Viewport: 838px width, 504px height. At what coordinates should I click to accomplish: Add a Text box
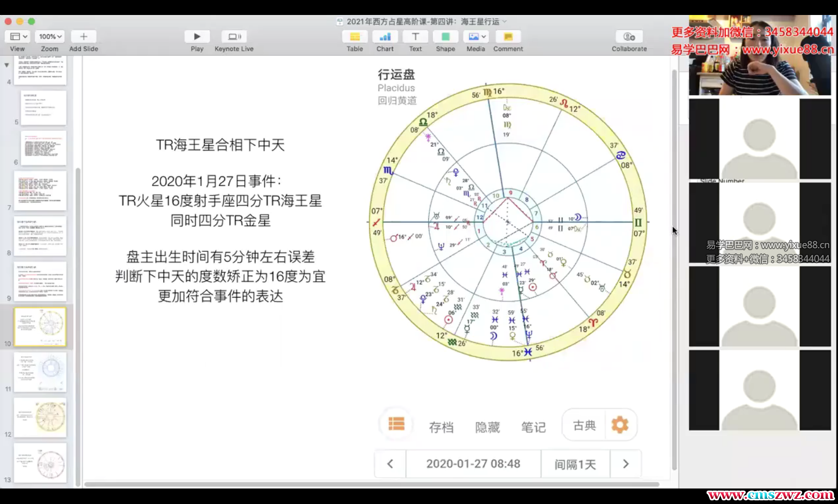click(415, 37)
